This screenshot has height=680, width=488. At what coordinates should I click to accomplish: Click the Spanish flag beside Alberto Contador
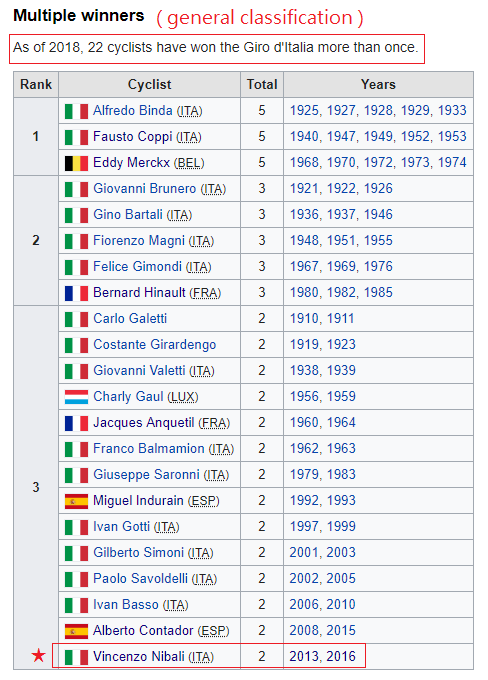(x=76, y=631)
